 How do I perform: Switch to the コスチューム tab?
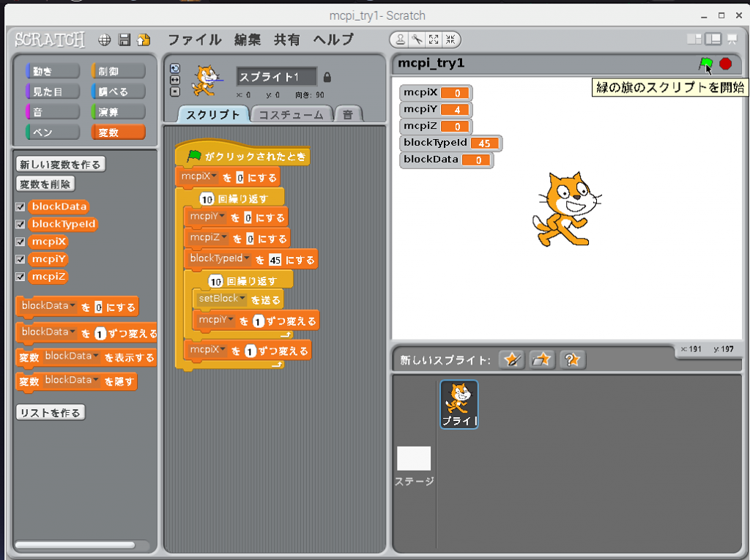292,115
